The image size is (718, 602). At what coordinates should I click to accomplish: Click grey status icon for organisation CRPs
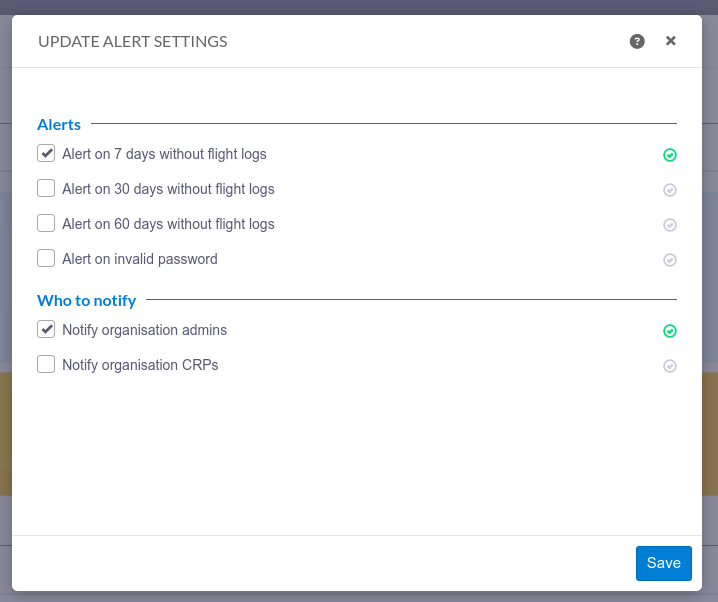pos(669,366)
